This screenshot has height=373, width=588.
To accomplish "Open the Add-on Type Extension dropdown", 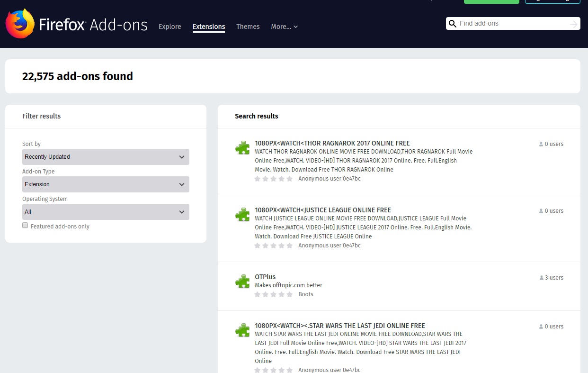I will 106,184.
